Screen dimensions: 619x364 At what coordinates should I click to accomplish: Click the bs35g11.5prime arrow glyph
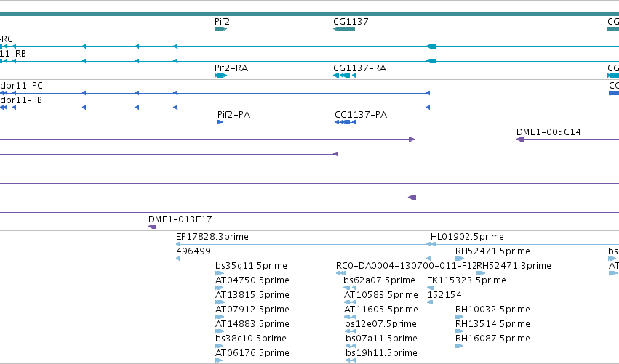pos(220,273)
